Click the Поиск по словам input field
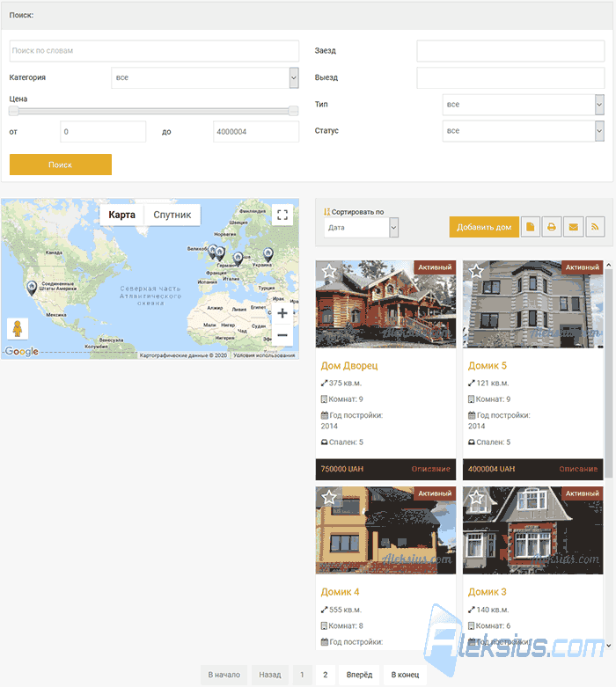616x687 pixels. (x=154, y=51)
